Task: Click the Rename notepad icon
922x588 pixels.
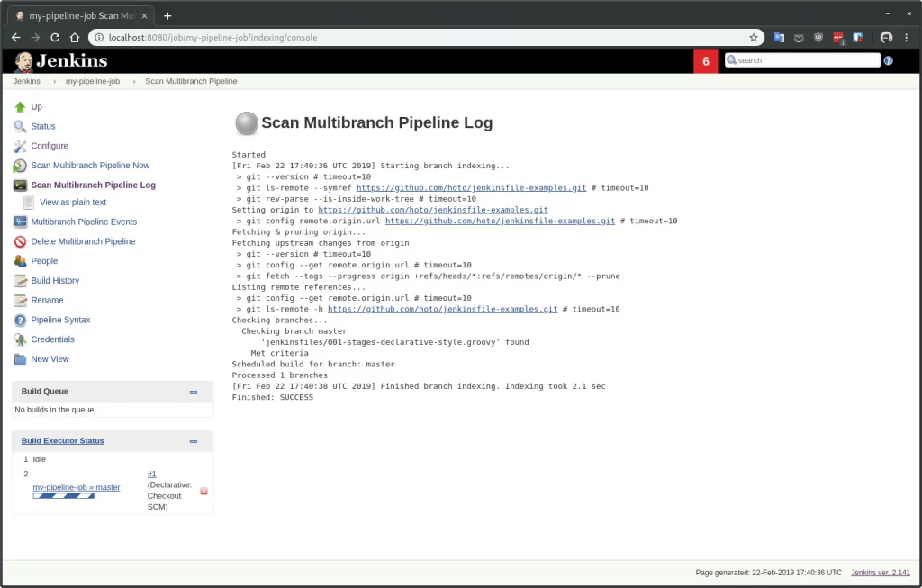Action: [20, 301]
